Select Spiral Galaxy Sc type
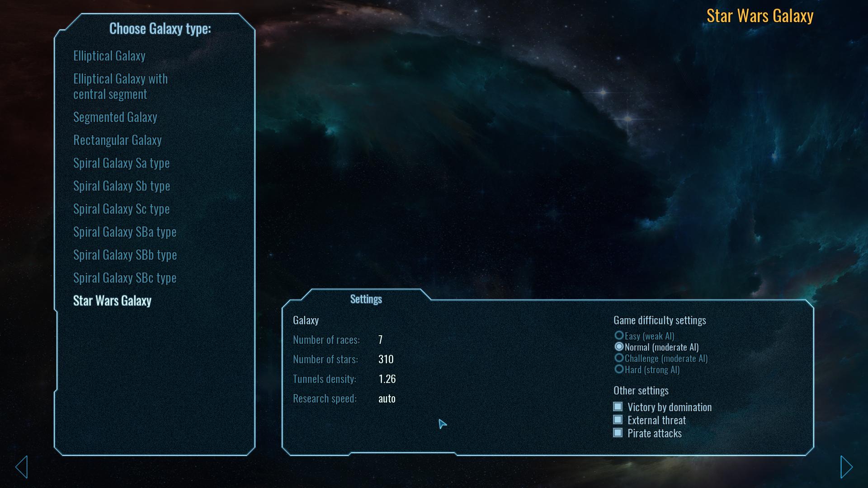This screenshot has width=868, height=488. [x=121, y=208]
